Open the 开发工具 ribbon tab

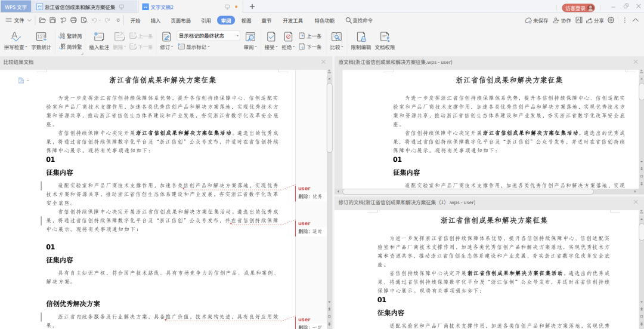tap(293, 20)
